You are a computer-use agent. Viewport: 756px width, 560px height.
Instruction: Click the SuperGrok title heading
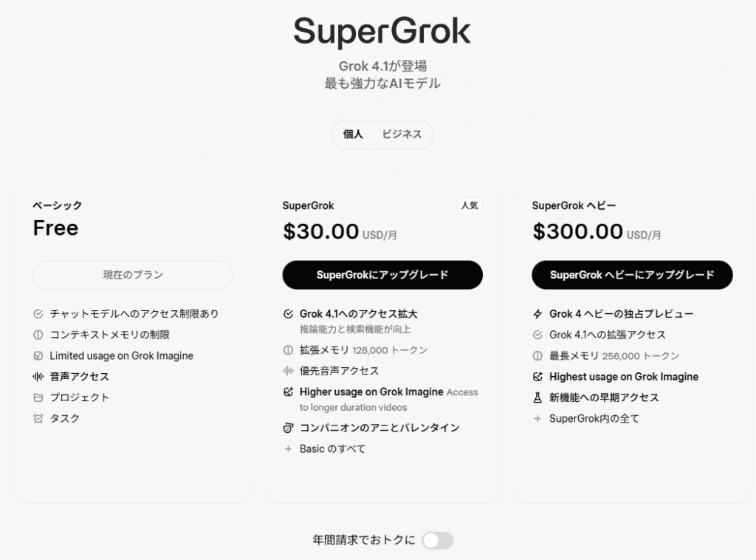[x=382, y=33]
